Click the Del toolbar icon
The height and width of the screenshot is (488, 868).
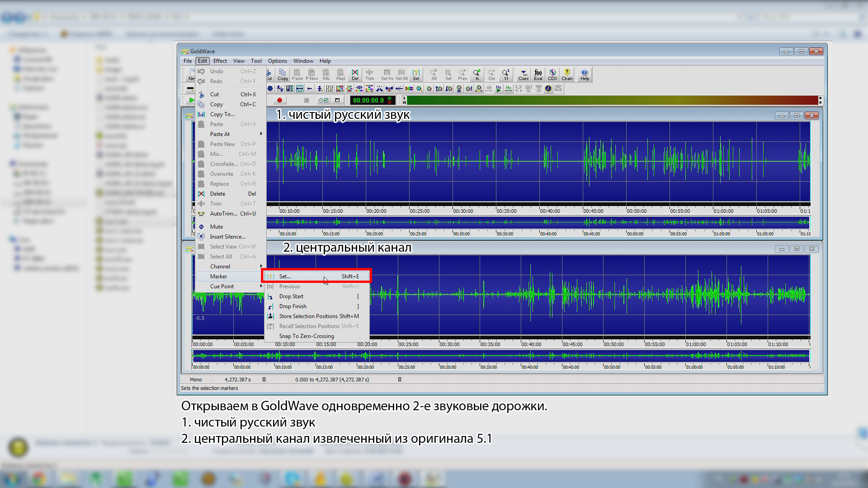click(355, 75)
